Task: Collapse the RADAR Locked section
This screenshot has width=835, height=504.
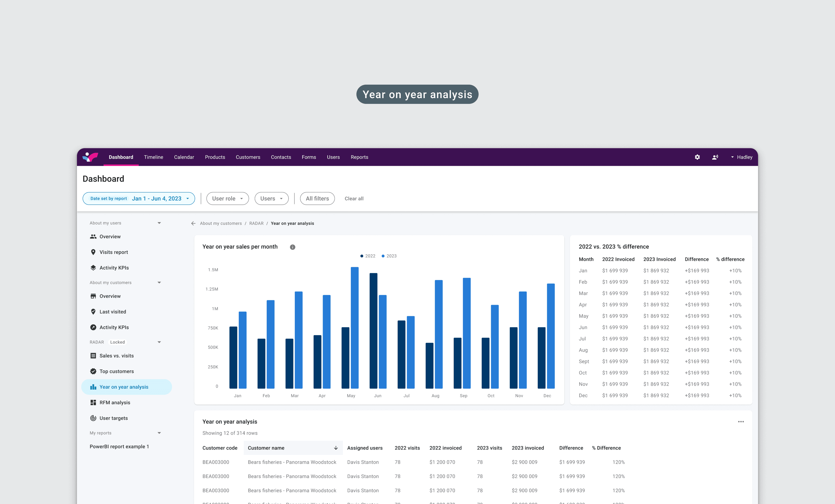Action: click(x=159, y=342)
